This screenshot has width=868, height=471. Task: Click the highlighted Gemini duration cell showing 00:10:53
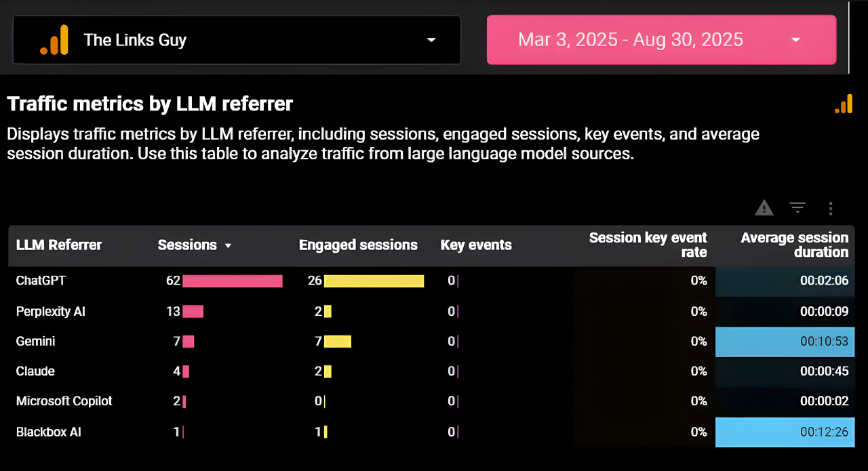click(785, 342)
